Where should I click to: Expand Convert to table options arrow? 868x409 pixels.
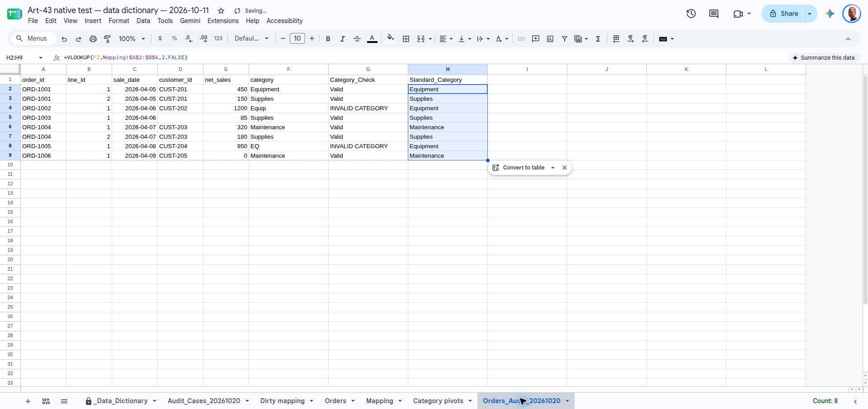pyautogui.click(x=552, y=168)
